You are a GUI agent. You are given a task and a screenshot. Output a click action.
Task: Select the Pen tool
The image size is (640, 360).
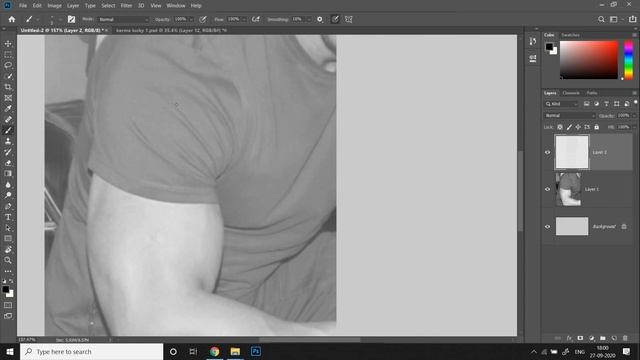pyautogui.click(x=8, y=206)
